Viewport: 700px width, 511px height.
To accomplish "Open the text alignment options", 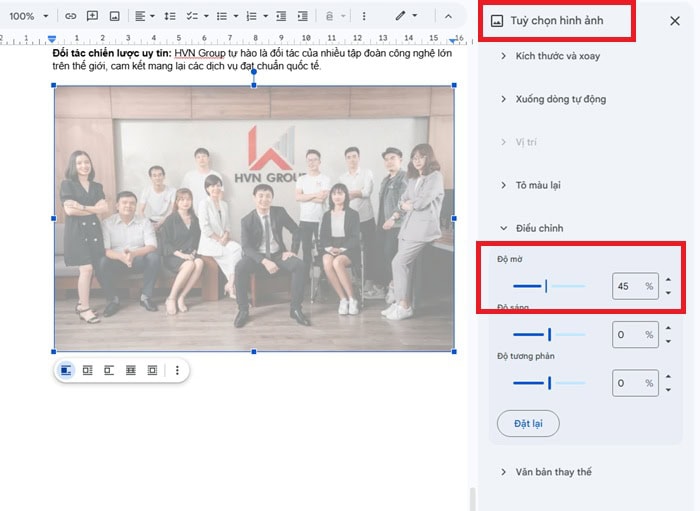I will point(145,17).
